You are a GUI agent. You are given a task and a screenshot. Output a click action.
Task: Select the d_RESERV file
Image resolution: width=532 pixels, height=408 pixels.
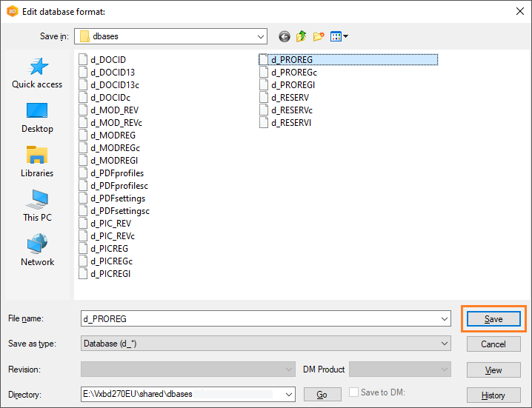(x=290, y=98)
